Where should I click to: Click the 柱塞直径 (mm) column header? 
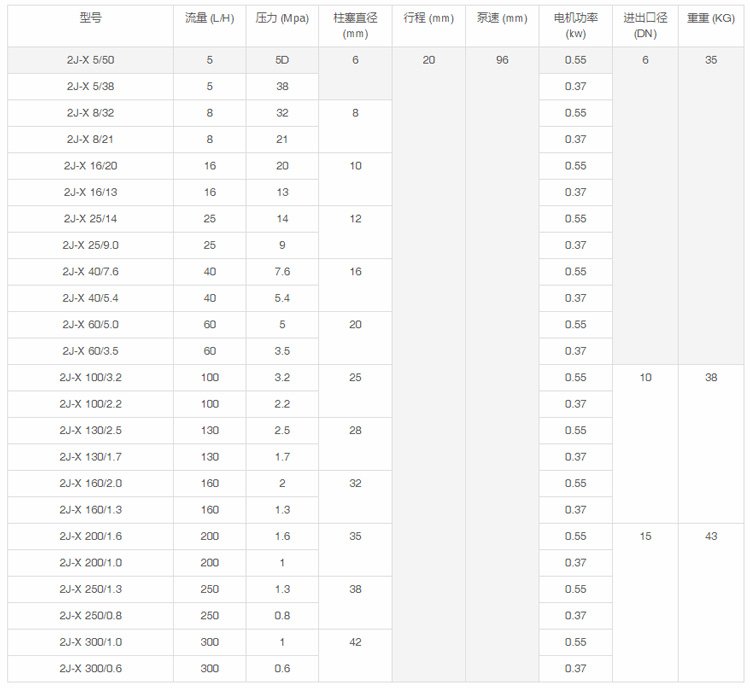pyautogui.click(x=355, y=25)
